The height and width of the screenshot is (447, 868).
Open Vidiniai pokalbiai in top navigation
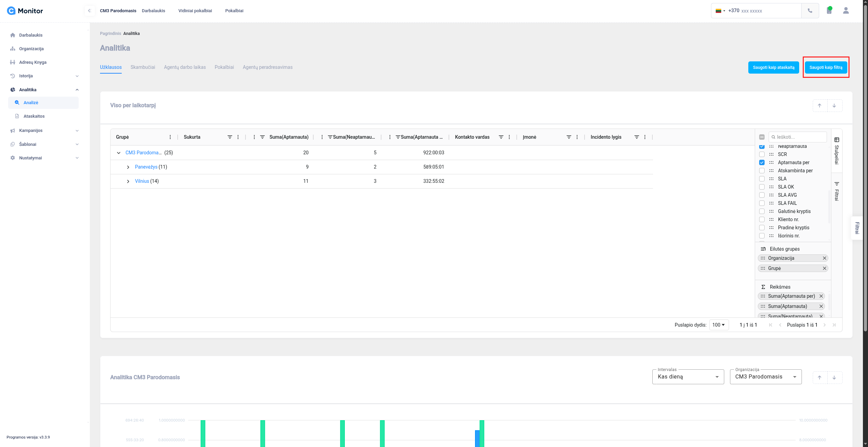195,11
